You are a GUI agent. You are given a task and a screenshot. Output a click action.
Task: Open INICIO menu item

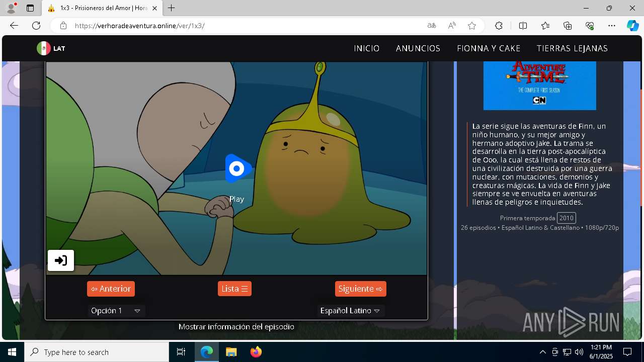point(367,48)
